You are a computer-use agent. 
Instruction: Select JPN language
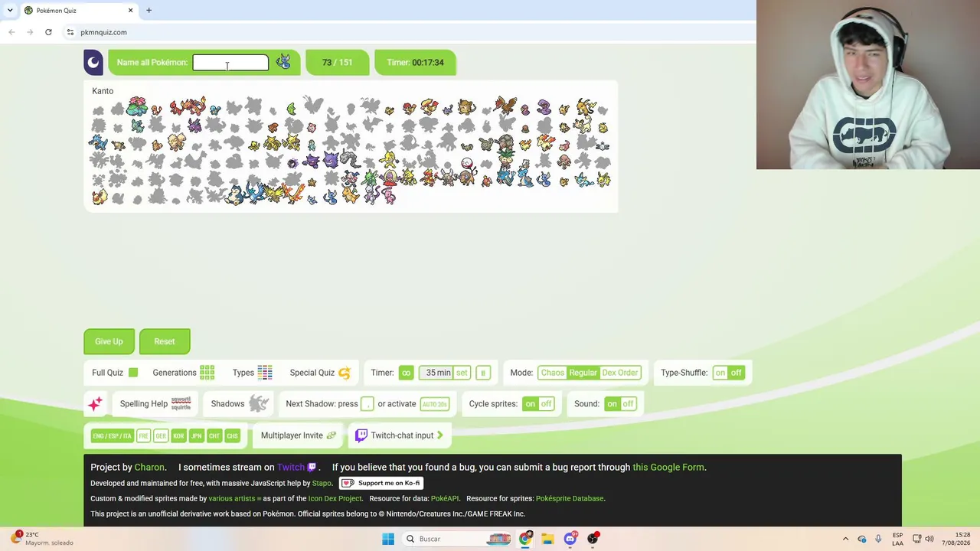pos(196,436)
